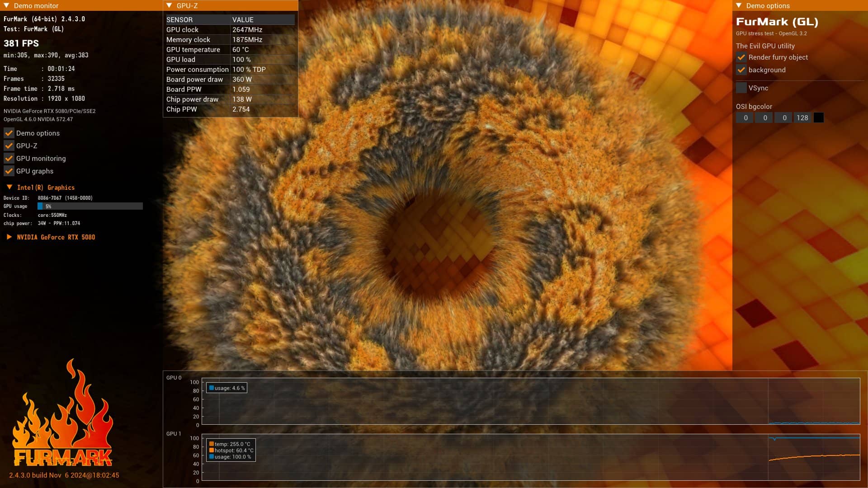Click the Device ID 8086-7D67 line
The image size is (868, 488).
pos(48,198)
